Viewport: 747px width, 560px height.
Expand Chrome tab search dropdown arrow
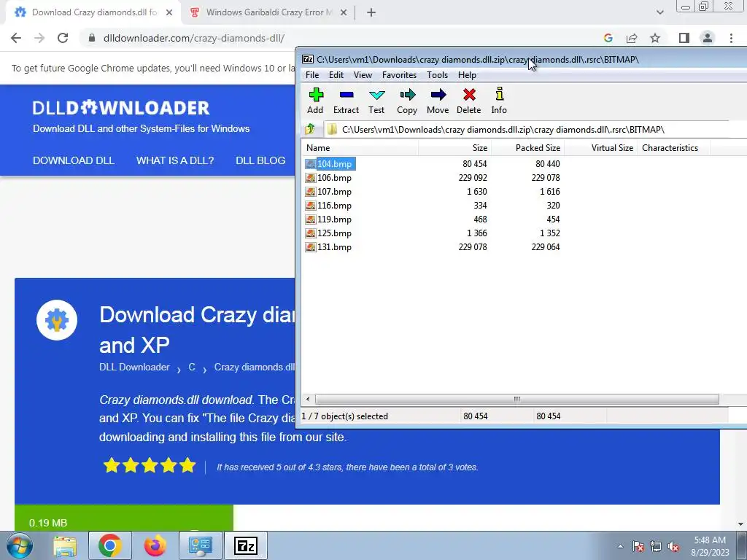(659, 12)
